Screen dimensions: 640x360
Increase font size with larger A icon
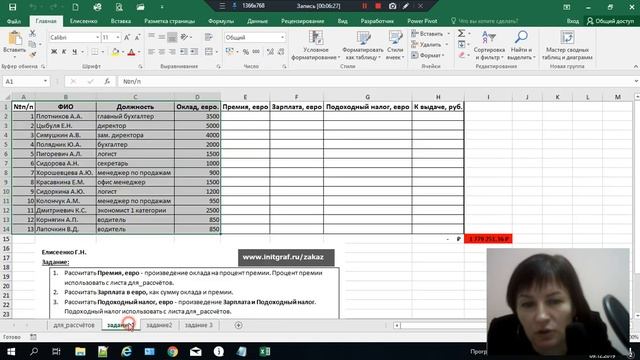tap(127, 37)
